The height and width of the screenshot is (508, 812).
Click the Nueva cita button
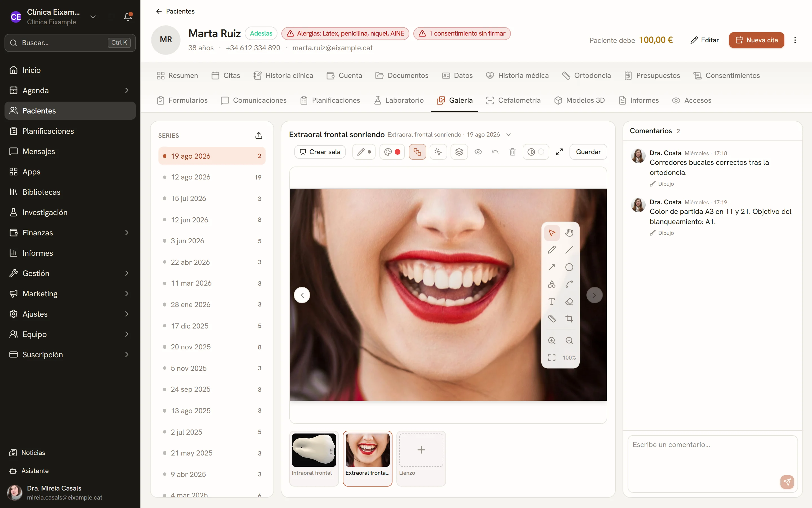756,40
